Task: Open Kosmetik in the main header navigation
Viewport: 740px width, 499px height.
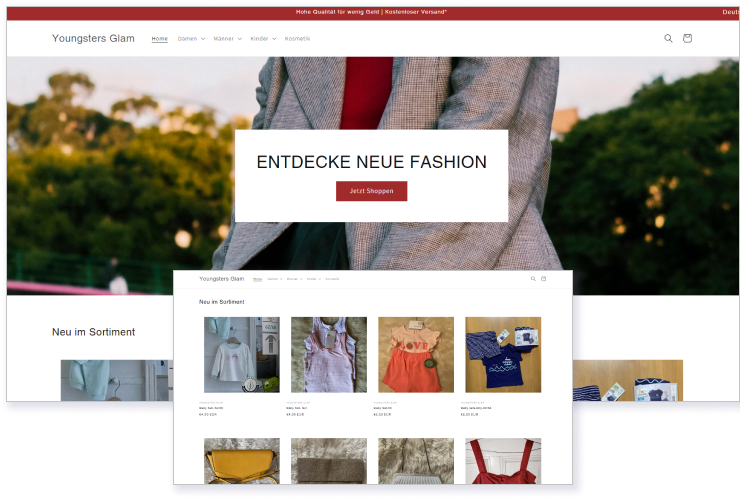Action: coord(297,39)
